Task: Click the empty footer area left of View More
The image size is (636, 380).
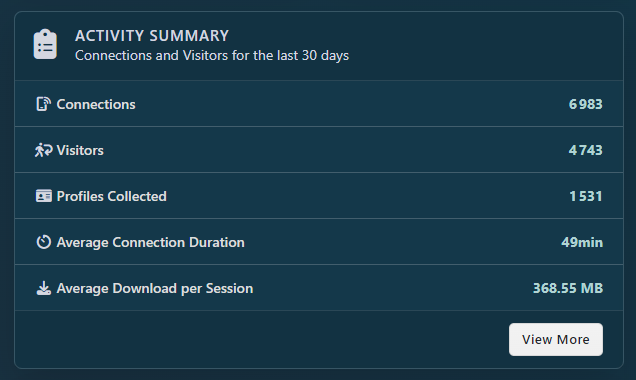Action: pyautogui.click(x=262, y=339)
